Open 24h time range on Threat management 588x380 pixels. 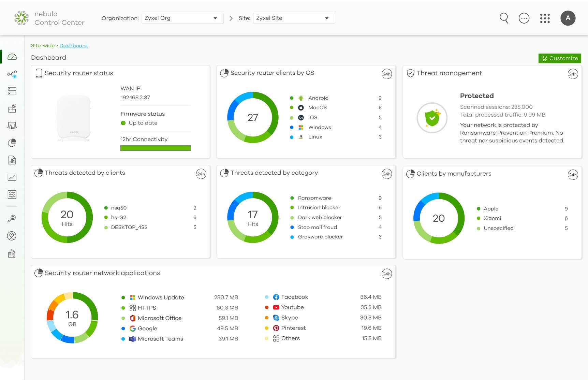(573, 74)
